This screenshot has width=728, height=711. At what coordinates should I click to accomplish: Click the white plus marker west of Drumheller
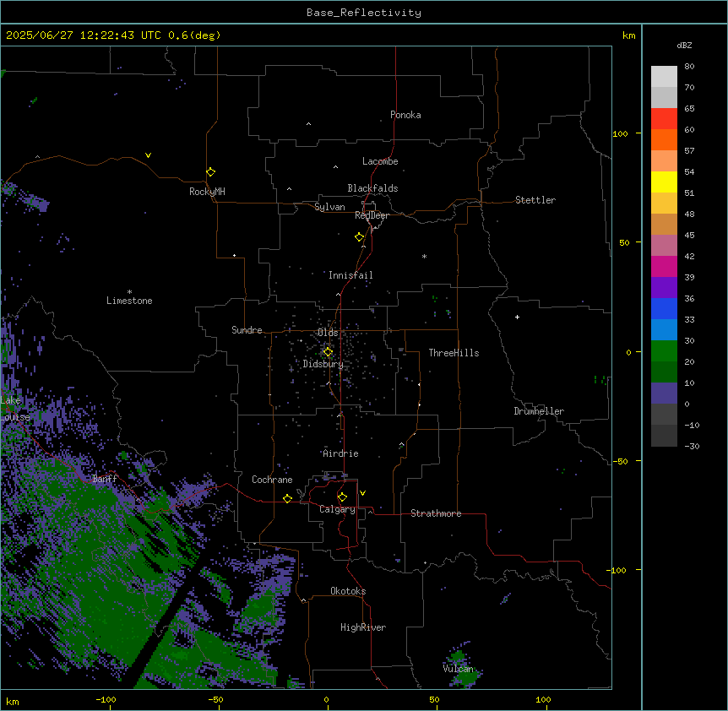coord(517,317)
